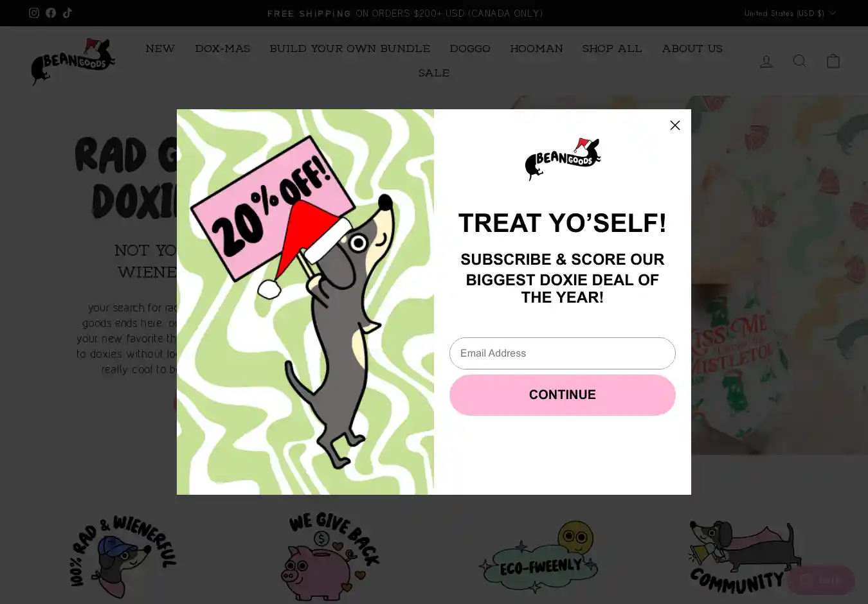Open the DOX-MAS menu item
The image size is (868, 604).
click(x=222, y=49)
